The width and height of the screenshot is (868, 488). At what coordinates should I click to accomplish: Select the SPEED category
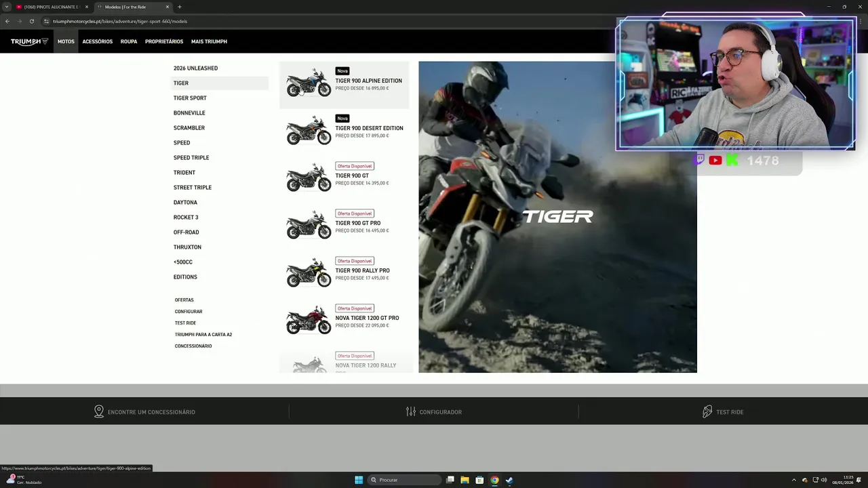coord(182,143)
